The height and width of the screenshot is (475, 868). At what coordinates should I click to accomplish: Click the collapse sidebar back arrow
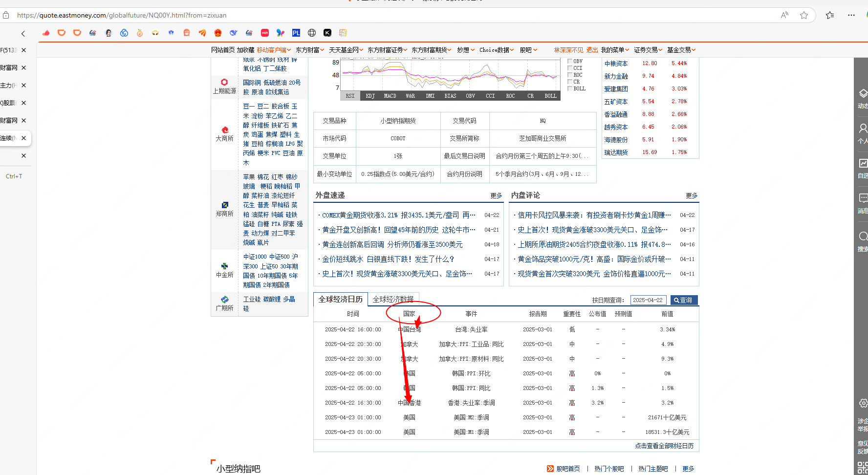click(x=23, y=34)
